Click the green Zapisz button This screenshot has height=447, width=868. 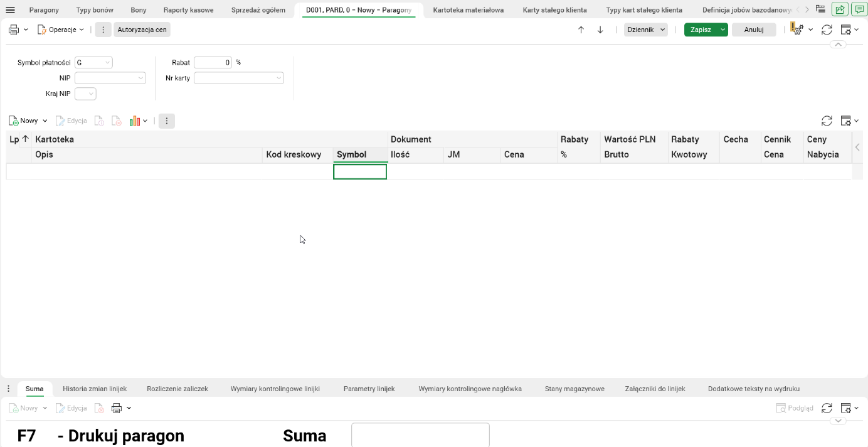pyautogui.click(x=701, y=30)
